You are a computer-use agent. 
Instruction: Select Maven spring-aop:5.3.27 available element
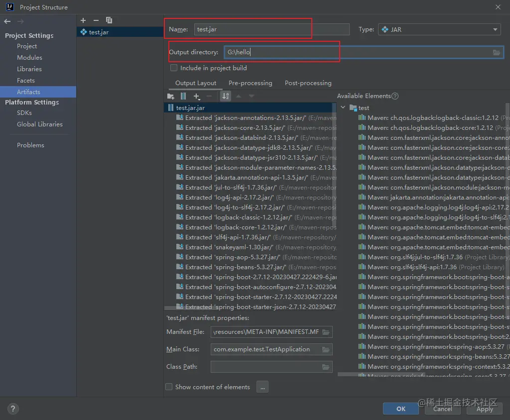(434, 347)
